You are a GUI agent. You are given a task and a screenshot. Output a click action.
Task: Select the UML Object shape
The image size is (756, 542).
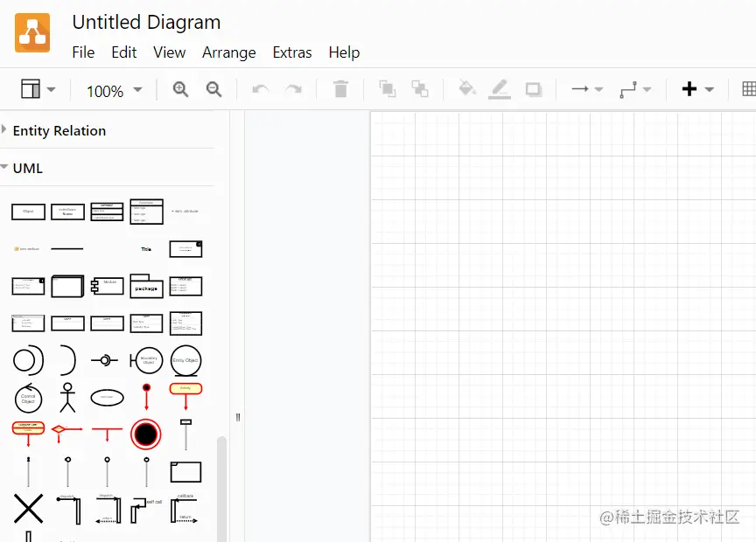point(29,212)
